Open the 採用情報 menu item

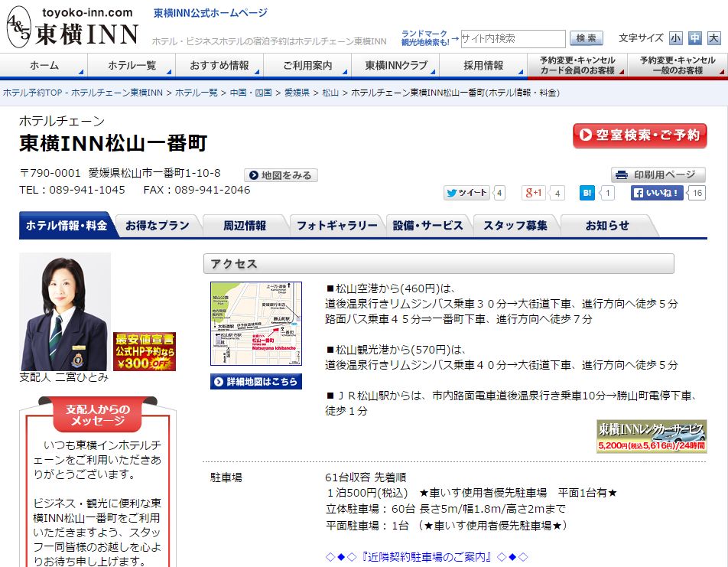pyautogui.click(x=483, y=66)
